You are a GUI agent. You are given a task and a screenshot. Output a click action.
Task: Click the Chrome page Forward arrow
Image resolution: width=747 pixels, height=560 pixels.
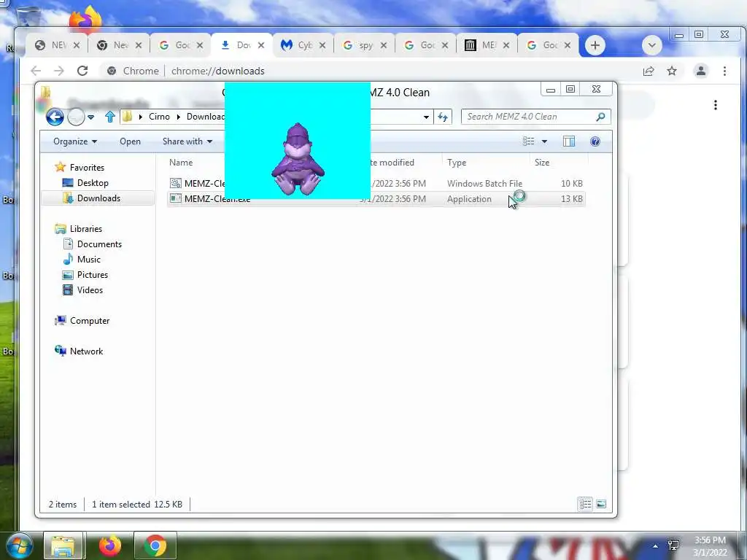[58, 71]
